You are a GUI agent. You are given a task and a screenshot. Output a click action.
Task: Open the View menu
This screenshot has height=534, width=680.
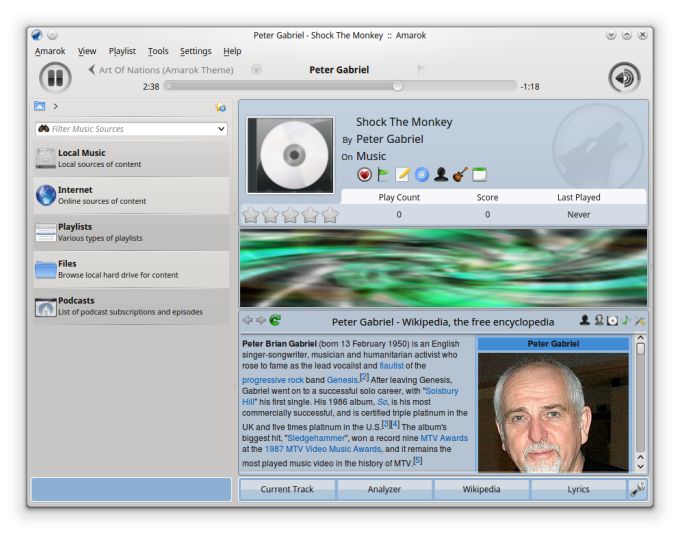point(87,51)
